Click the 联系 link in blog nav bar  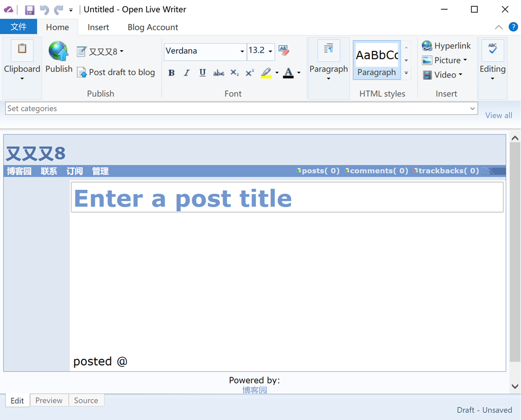(x=49, y=171)
